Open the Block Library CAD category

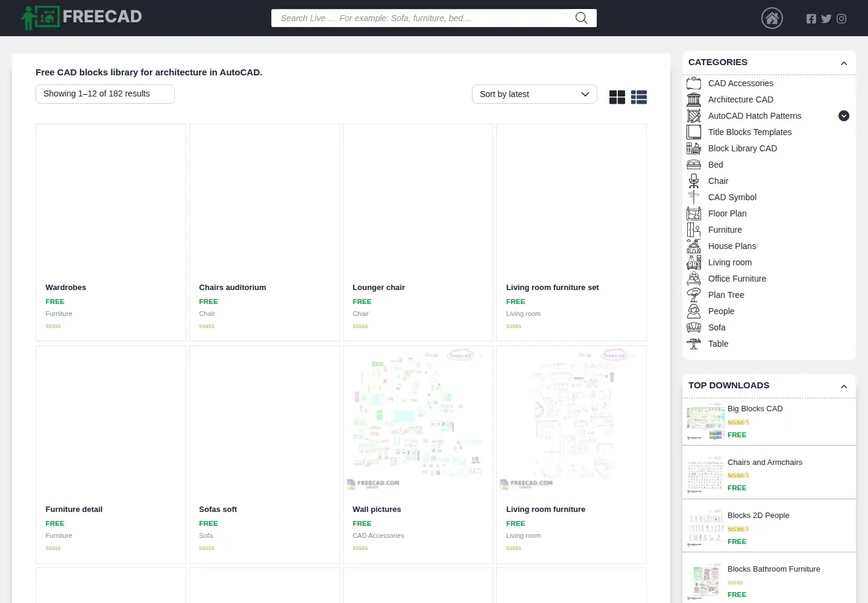coord(743,148)
